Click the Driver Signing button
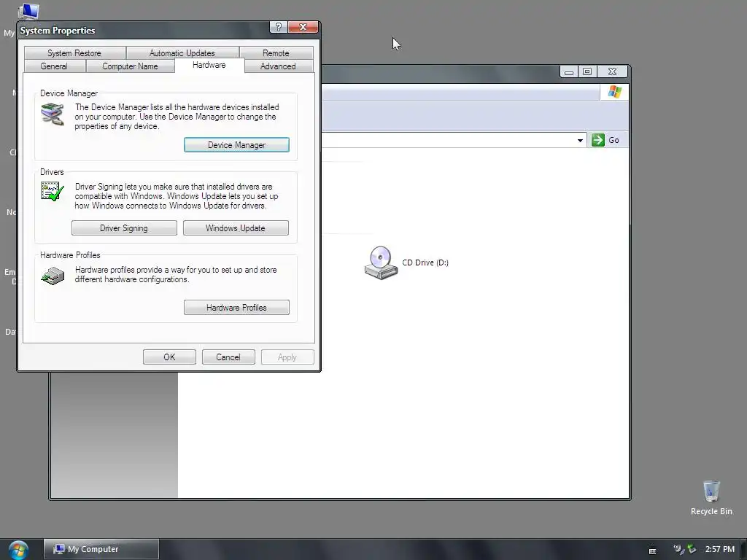The image size is (747, 560). point(124,228)
